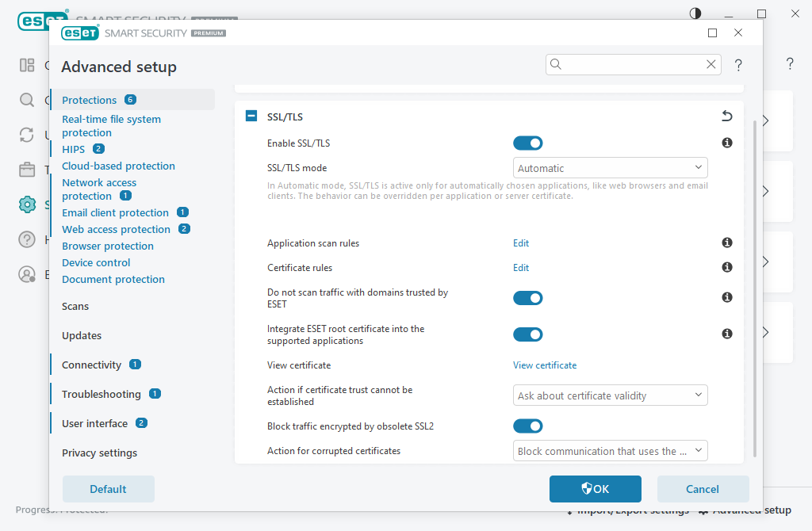Open Email client protection settings
812x531 pixels.
[116, 212]
